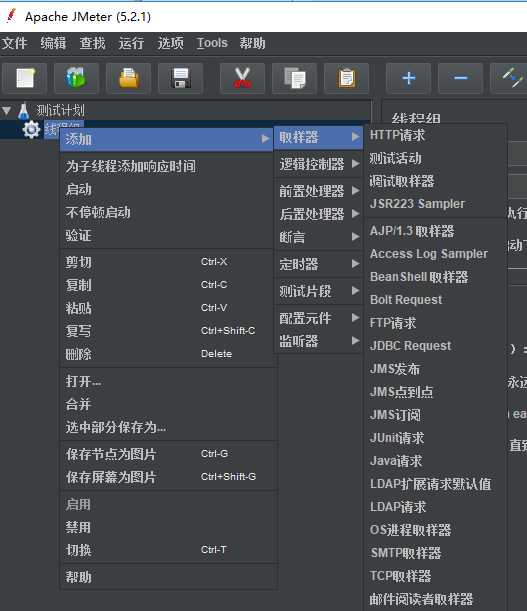Choose 调试取样器 entry
The image size is (527, 611).
click(435, 181)
